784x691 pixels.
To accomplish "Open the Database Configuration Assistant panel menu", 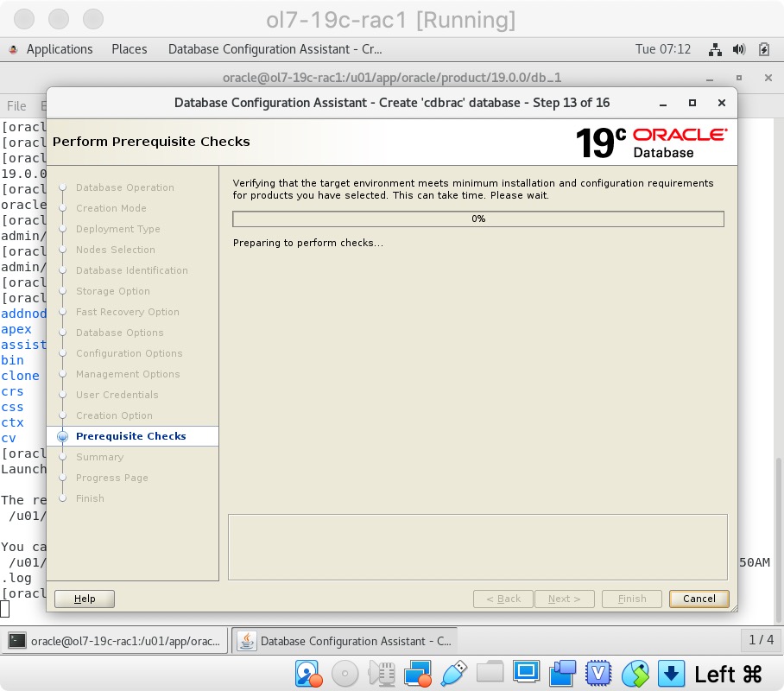I will coord(275,49).
